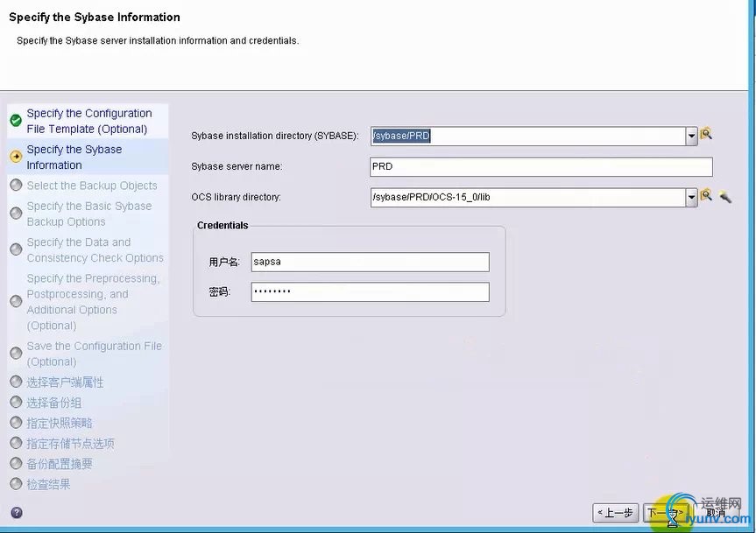Click the gray step circle for Save the Configuration File

16,353
